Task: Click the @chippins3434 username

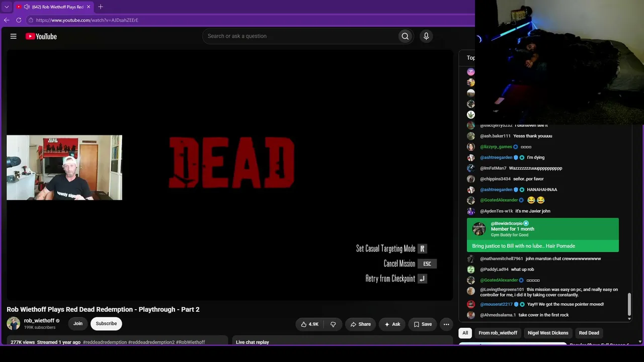Action: click(x=495, y=179)
